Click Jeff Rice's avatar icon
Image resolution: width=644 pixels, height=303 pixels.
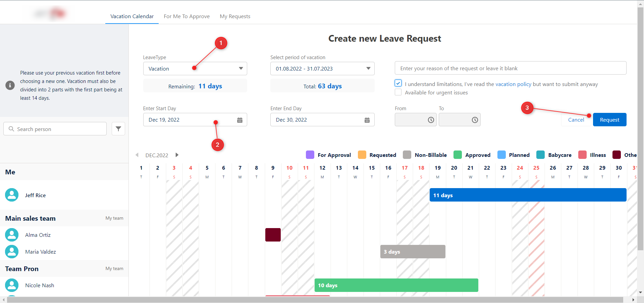12,195
